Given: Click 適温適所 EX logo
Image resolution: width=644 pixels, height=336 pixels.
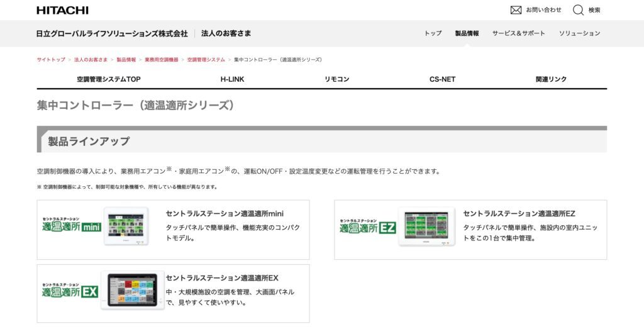Looking at the screenshot, I should pos(70,291).
